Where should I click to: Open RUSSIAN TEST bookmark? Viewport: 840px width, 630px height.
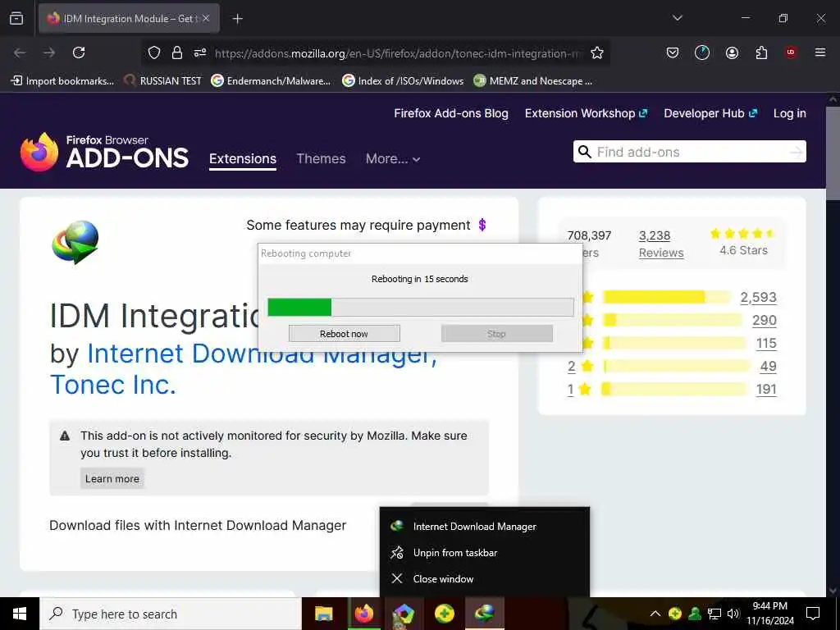point(162,81)
